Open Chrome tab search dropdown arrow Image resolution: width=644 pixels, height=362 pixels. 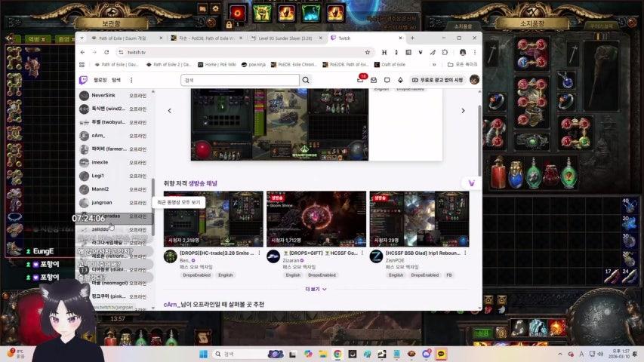[x=82, y=38]
